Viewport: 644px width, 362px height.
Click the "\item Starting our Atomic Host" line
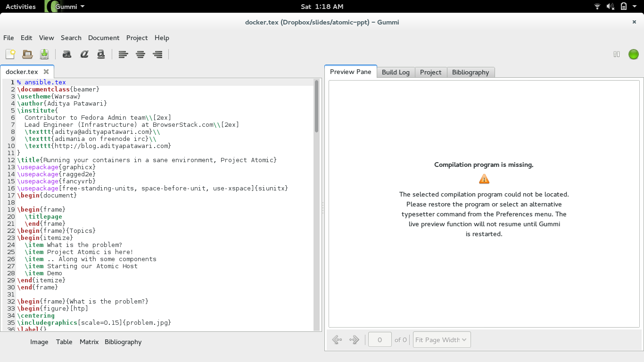pos(81,266)
